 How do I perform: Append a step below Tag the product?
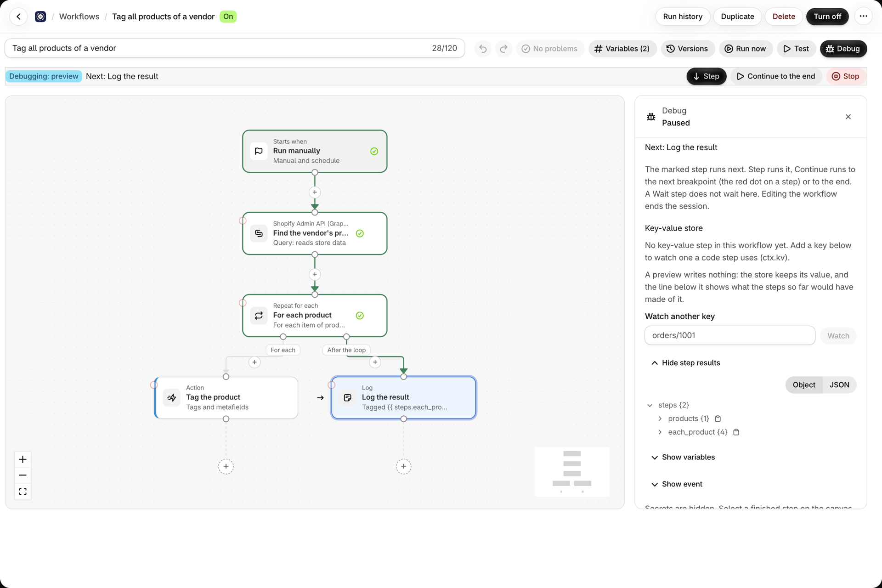click(226, 467)
